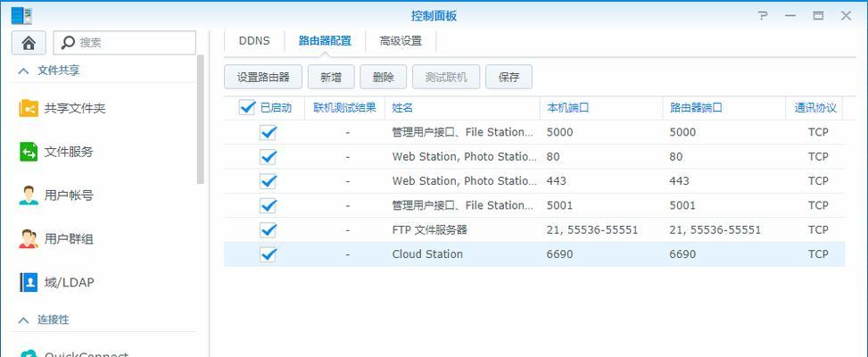This screenshot has width=868, height=357.
Task: Click local port value 5001
Action: (559, 205)
